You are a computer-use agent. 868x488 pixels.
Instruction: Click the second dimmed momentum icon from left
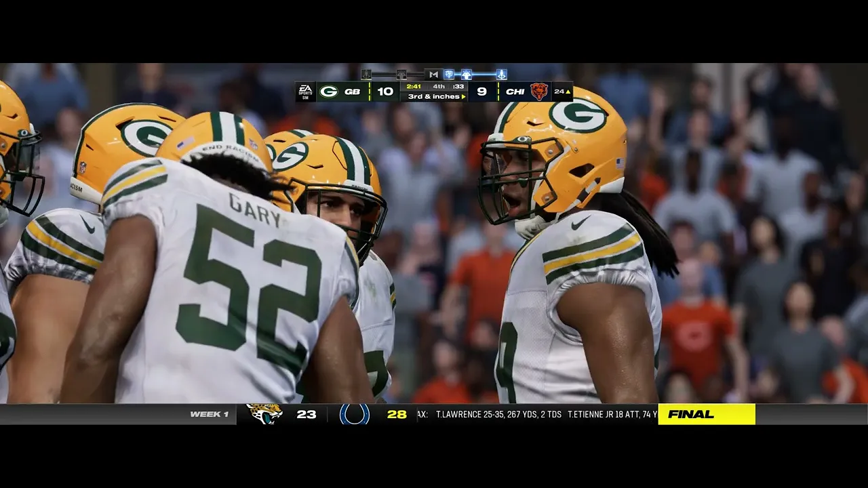(x=401, y=75)
